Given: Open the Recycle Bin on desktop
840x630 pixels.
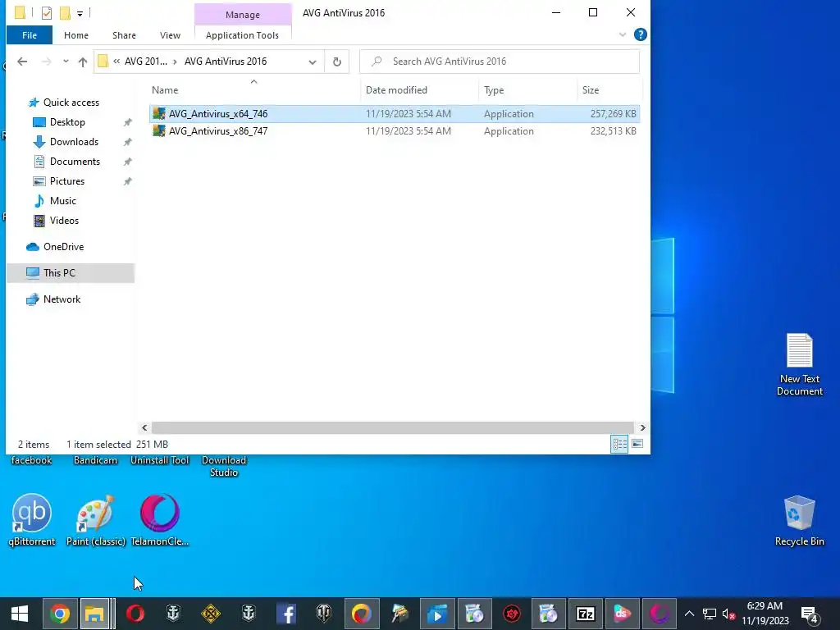Looking at the screenshot, I should coord(799,521).
